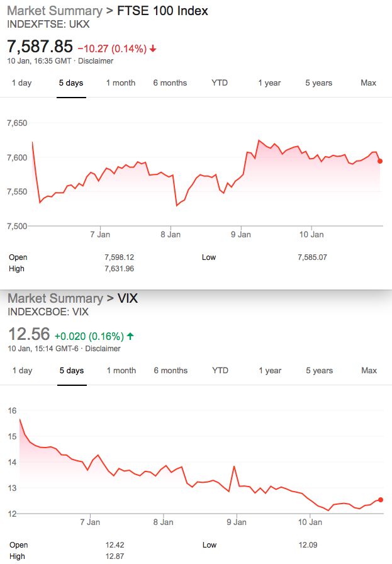Viewport: 392px width, 564px height.
Task: Select FTSE 100 5 years range
Action: pos(318,83)
